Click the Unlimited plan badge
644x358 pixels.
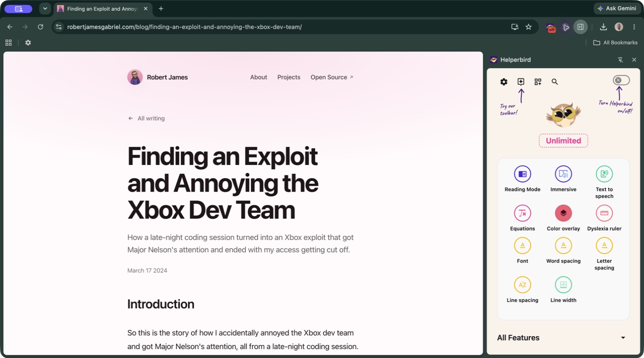coord(563,141)
